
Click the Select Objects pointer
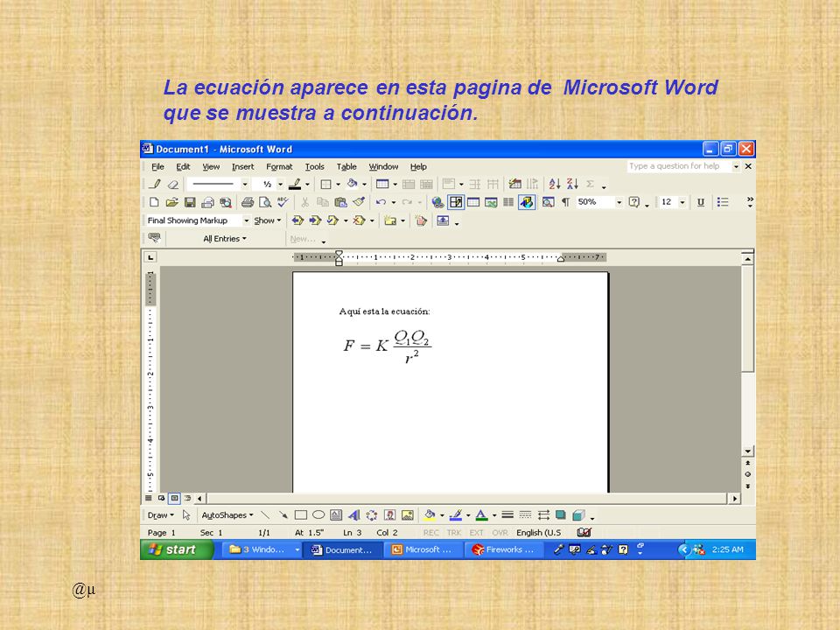pos(185,514)
